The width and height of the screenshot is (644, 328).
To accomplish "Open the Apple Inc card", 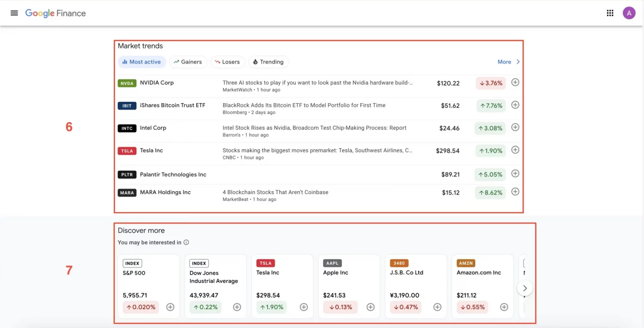I will (349, 286).
